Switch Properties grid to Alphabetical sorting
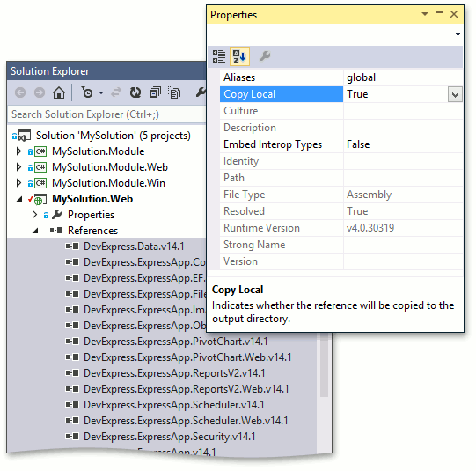This screenshot has height=471, width=476. (x=239, y=56)
